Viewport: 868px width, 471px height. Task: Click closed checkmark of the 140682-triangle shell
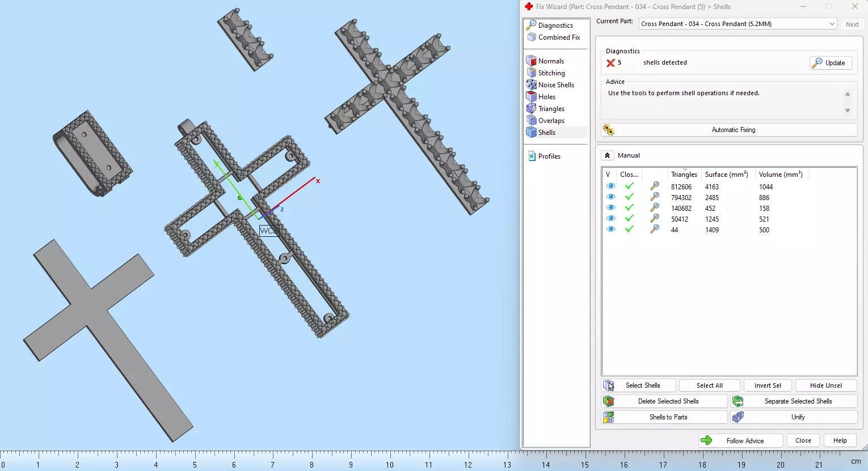tap(629, 207)
